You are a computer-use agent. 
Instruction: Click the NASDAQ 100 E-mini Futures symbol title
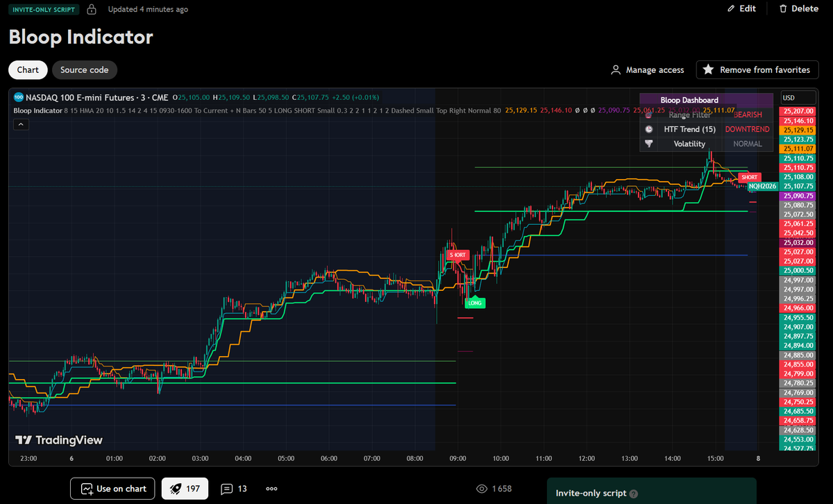coord(97,97)
